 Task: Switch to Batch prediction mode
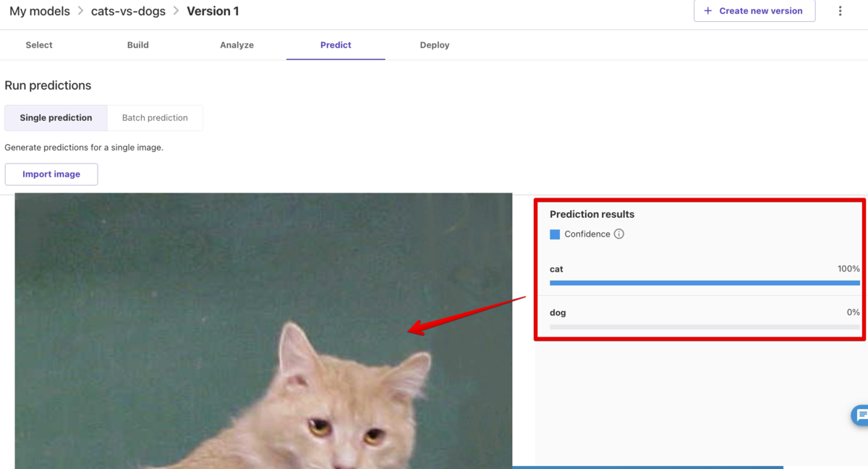[x=155, y=117]
